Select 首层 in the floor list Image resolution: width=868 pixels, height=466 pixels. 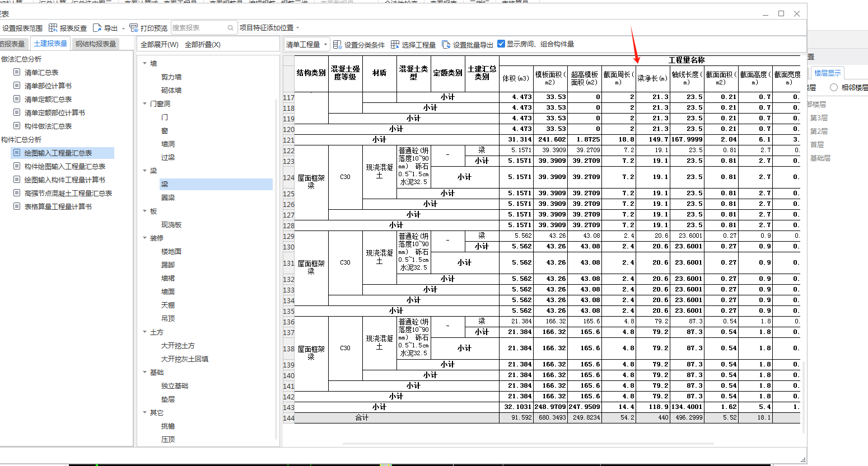tap(817, 145)
